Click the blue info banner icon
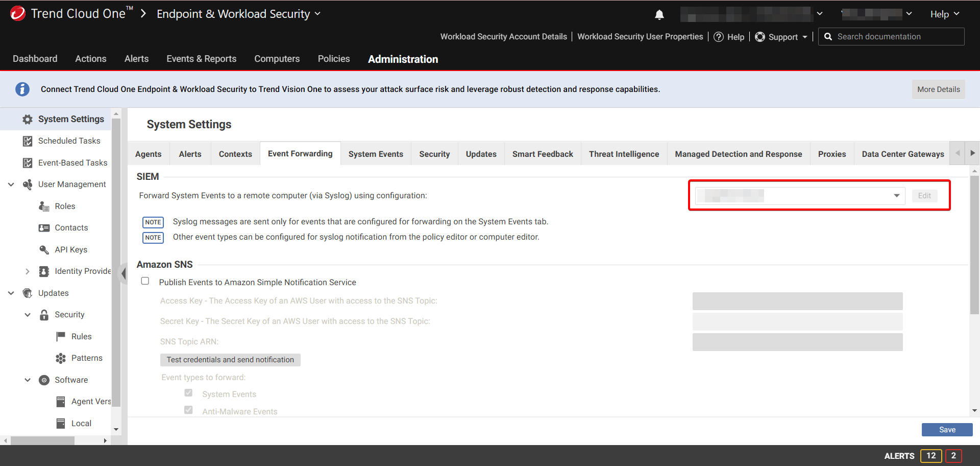The height and width of the screenshot is (466, 980). pyautogui.click(x=22, y=89)
